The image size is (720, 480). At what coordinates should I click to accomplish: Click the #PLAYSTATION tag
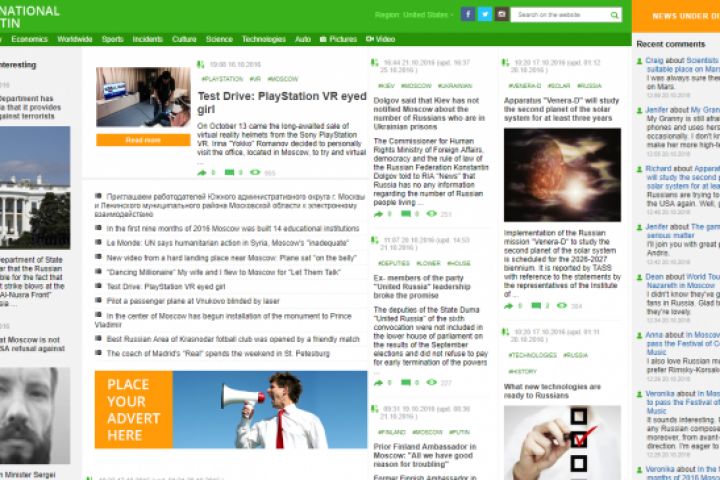pos(222,79)
